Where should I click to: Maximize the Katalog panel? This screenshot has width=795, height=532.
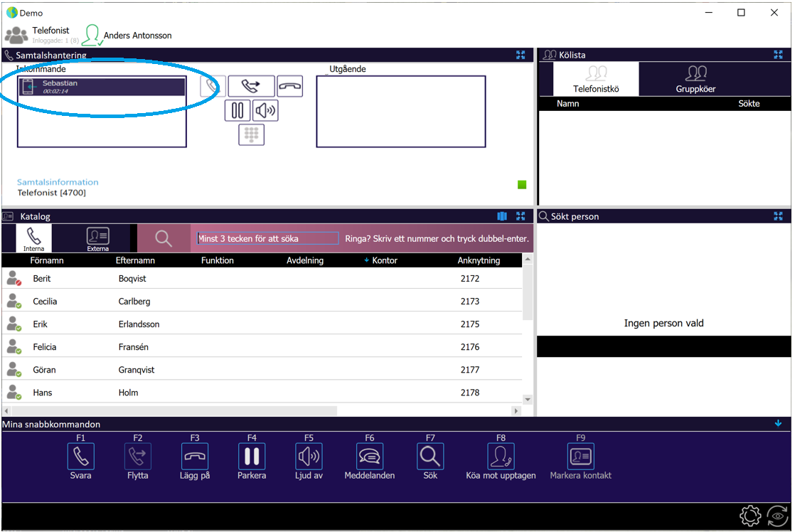(521, 216)
